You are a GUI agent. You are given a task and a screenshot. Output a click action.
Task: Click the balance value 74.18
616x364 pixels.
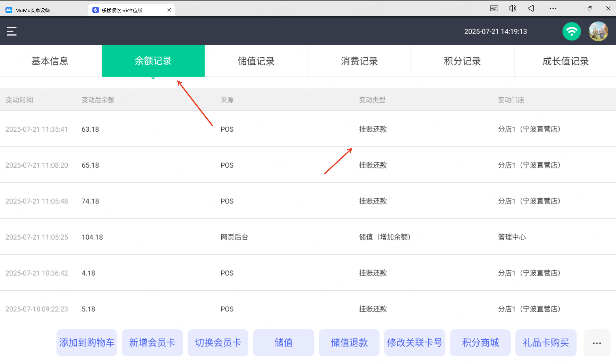(90, 201)
